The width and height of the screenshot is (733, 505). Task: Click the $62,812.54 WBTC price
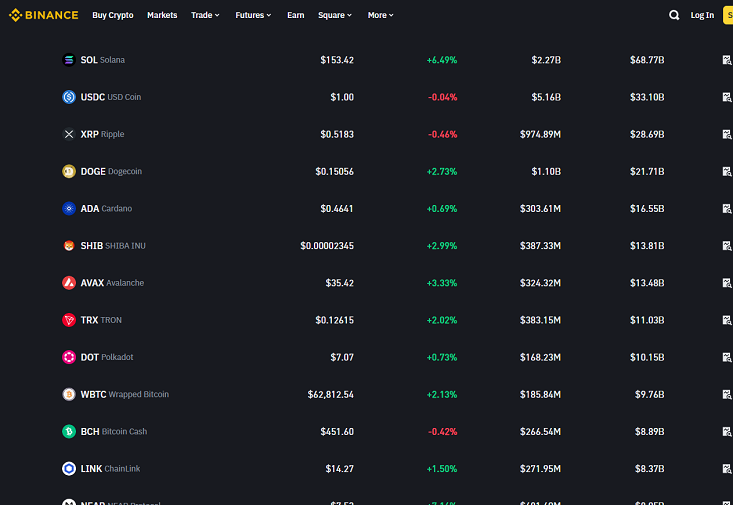tap(331, 394)
